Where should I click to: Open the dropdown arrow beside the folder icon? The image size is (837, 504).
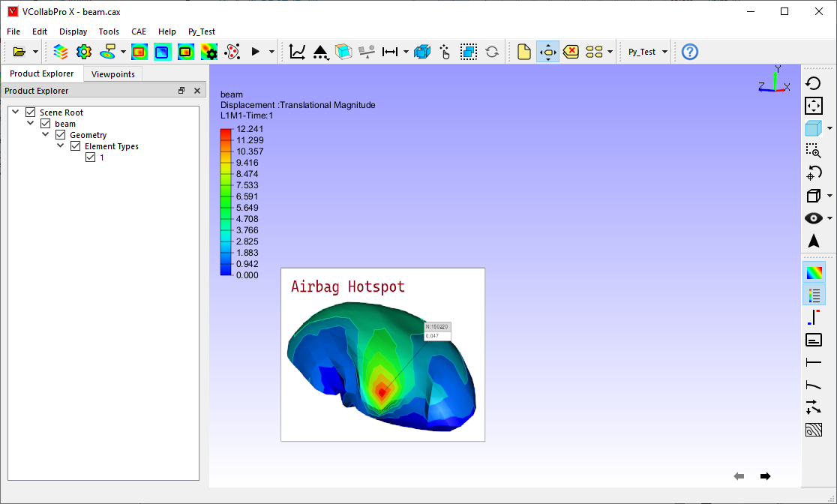click(x=35, y=52)
